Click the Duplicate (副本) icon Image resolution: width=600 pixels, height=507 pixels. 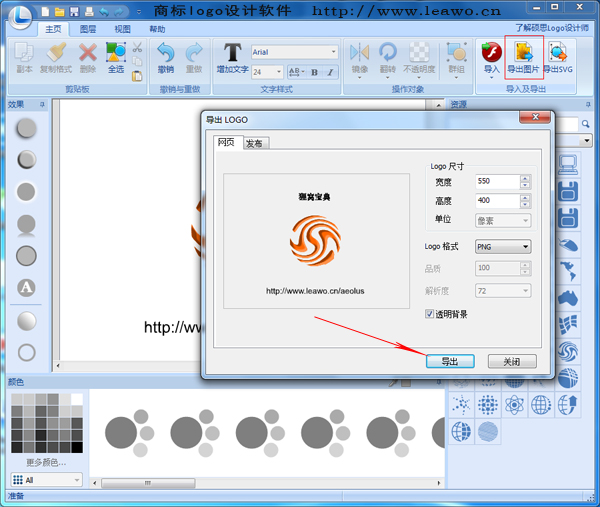click(x=24, y=52)
